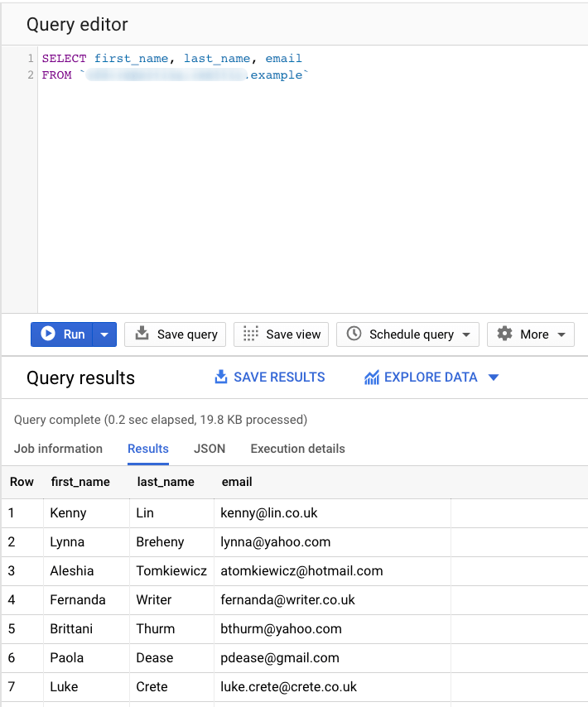Click the Save view grid icon
This screenshot has height=707, width=588.
point(251,334)
